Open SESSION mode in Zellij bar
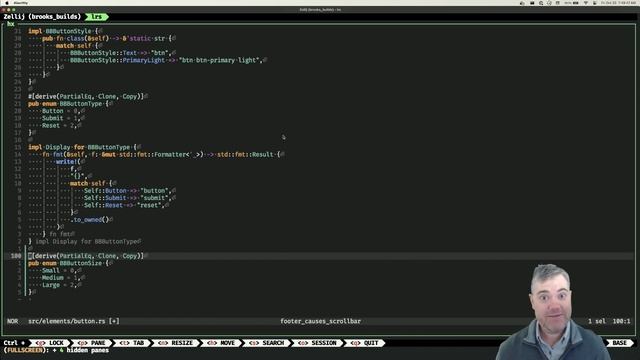The image size is (640, 360). coord(317,343)
